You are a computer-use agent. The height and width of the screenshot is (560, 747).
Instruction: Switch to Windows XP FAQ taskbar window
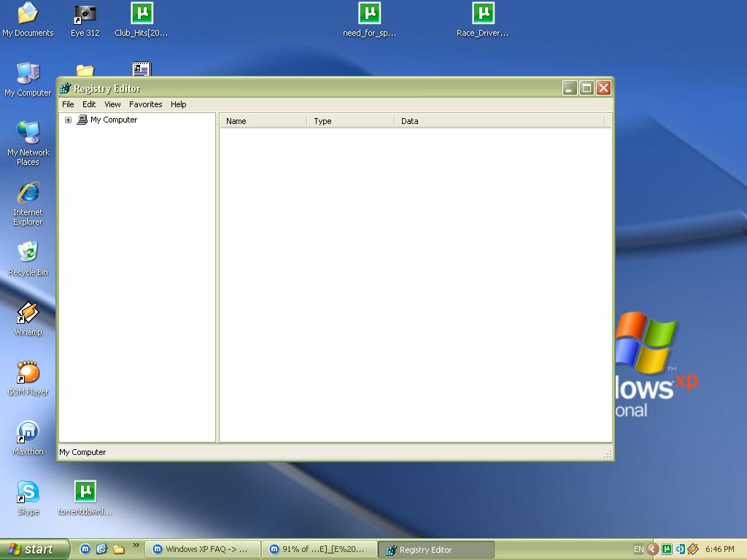pyautogui.click(x=204, y=550)
